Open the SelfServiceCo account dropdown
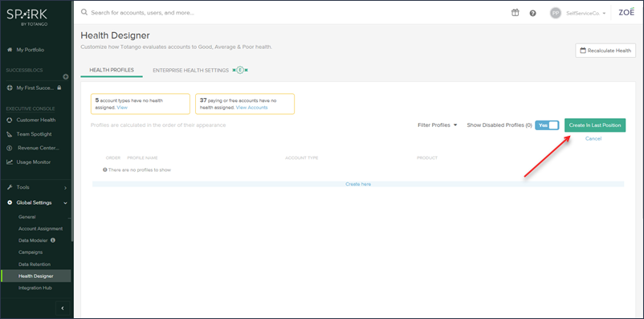The image size is (644, 319). 585,13
